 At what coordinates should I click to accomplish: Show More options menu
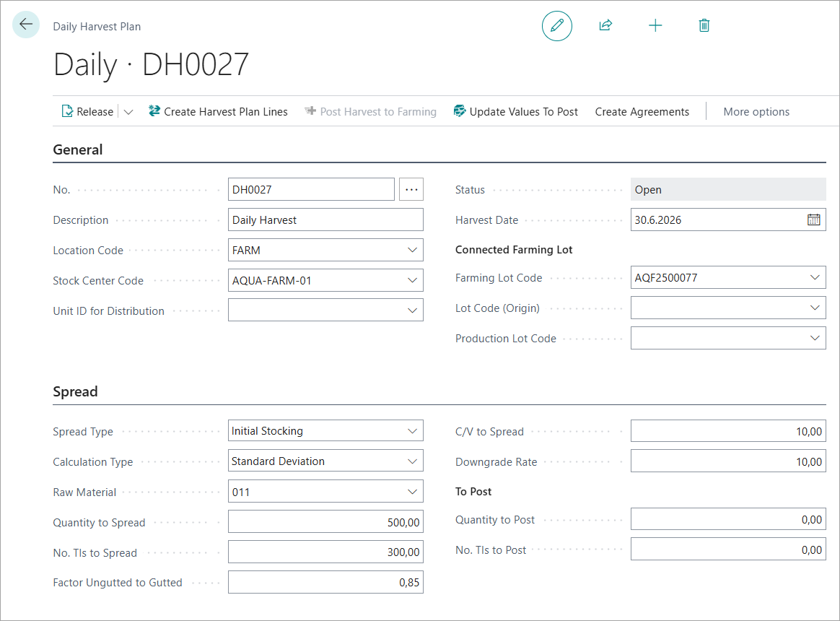coord(756,111)
